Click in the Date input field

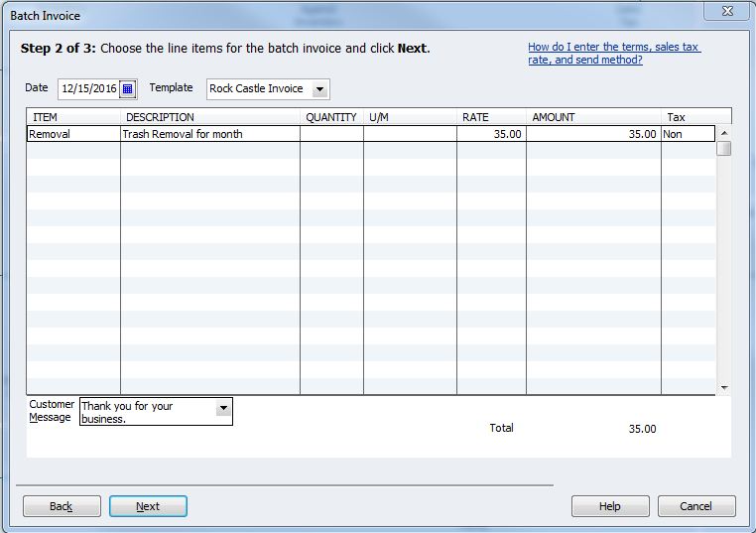click(88, 89)
